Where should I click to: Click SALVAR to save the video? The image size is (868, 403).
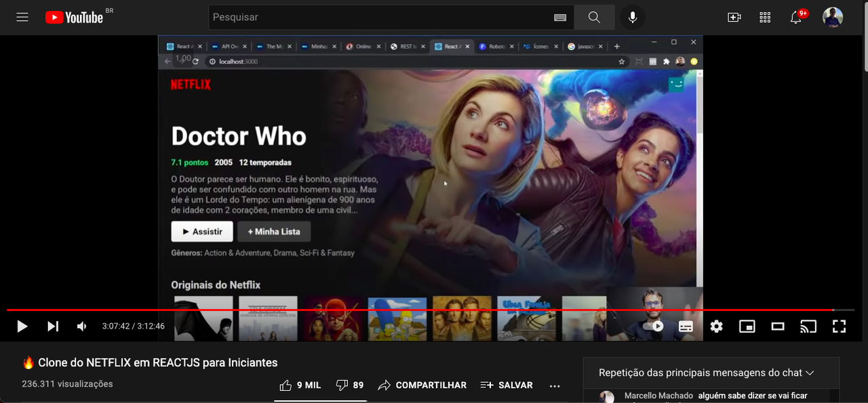coord(507,385)
